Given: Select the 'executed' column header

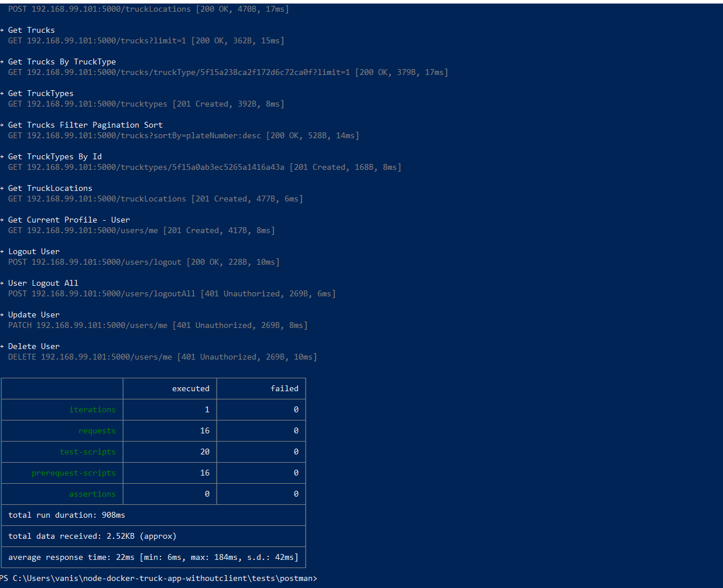Looking at the screenshot, I should click(x=190, y=388).
